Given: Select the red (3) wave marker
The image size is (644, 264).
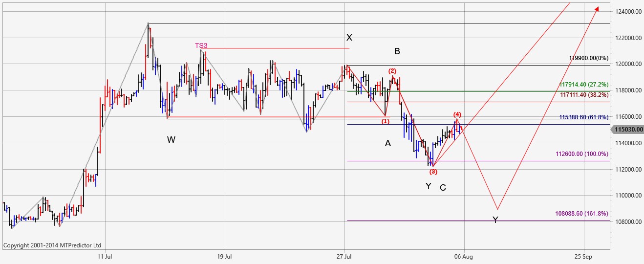Looking at the screenshot, I should pos(433,172).
